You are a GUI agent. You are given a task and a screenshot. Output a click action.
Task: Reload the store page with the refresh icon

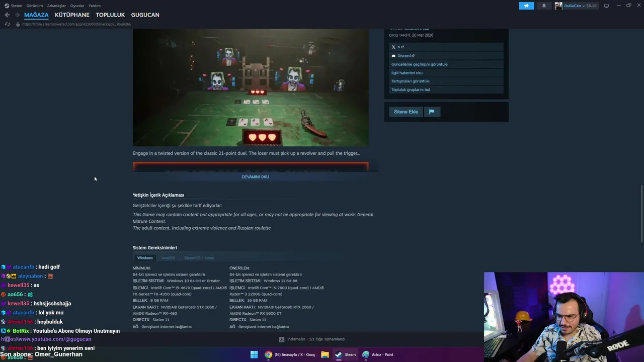7,24
